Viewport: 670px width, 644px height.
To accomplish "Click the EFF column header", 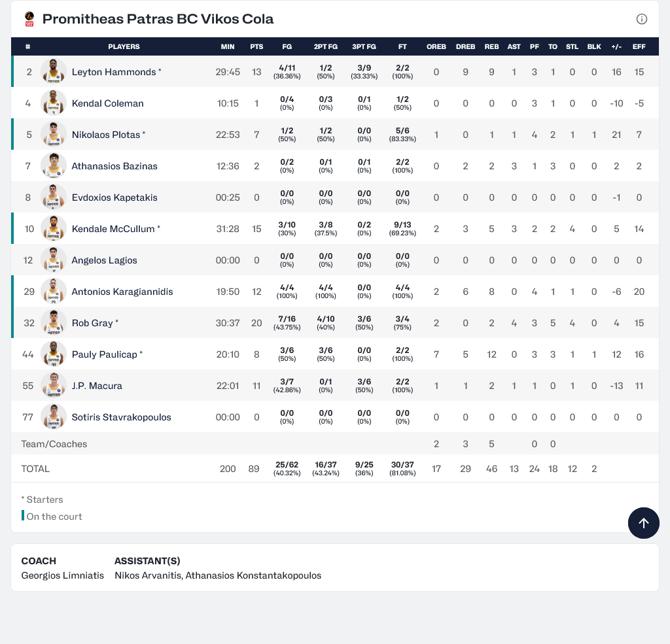I will point(639,46).
